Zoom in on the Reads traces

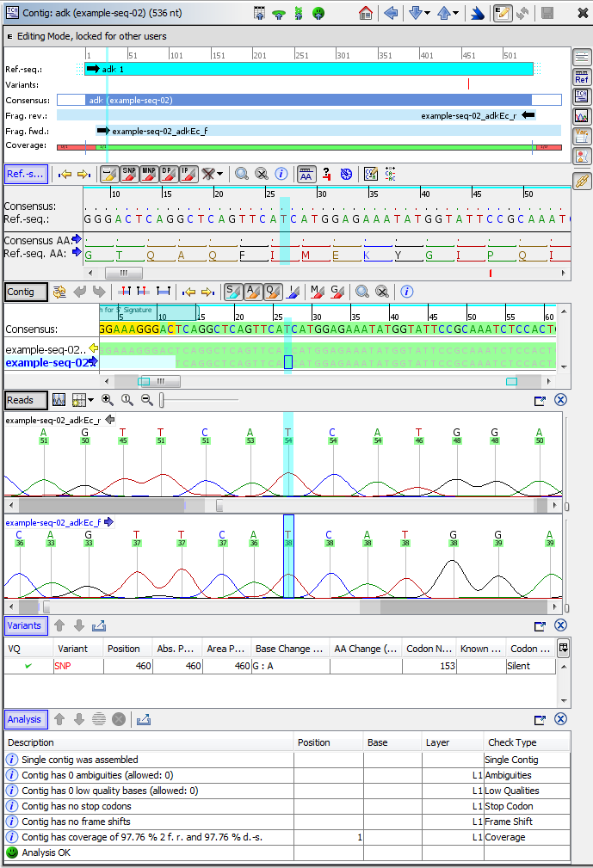[x=108, y=400]
